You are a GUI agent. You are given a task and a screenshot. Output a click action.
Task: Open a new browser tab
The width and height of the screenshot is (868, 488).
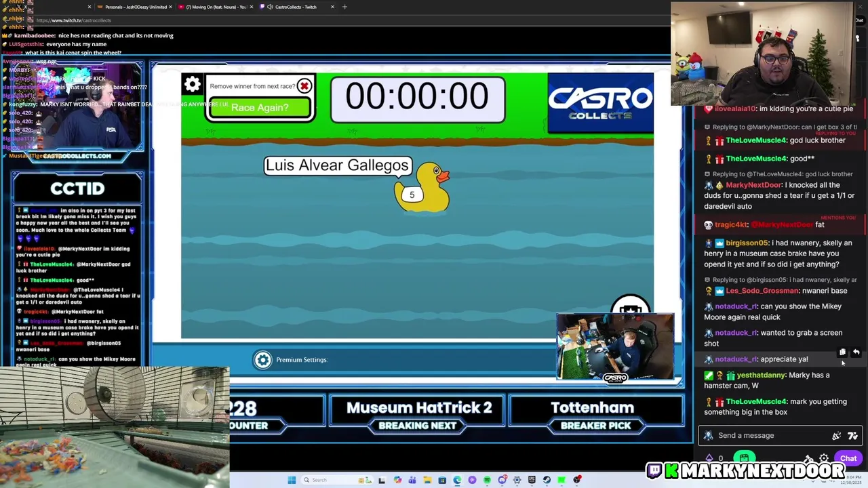click(344, 7)
